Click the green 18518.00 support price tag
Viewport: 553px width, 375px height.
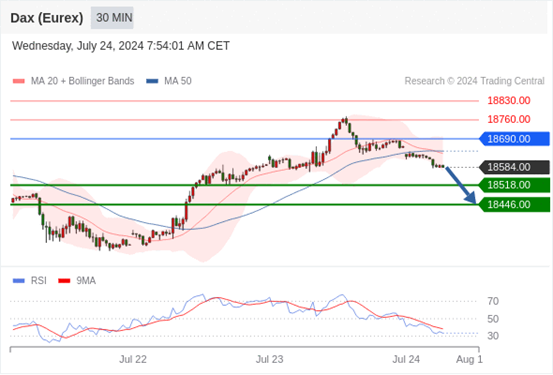click(514, 185)
